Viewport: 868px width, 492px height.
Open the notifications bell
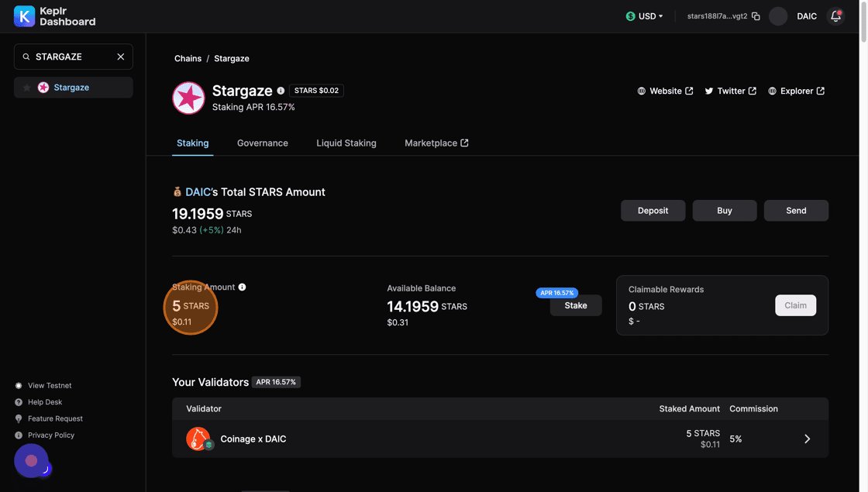(x=835, y=16)
